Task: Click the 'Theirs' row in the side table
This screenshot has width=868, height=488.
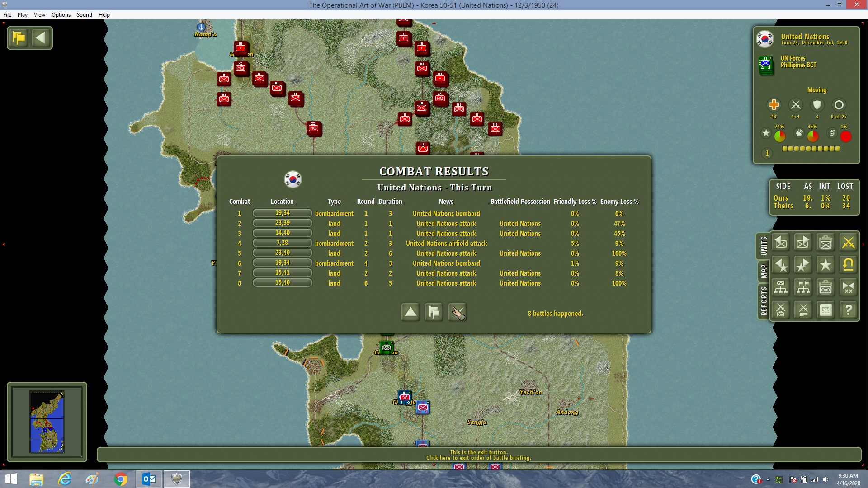Action: 813,206
